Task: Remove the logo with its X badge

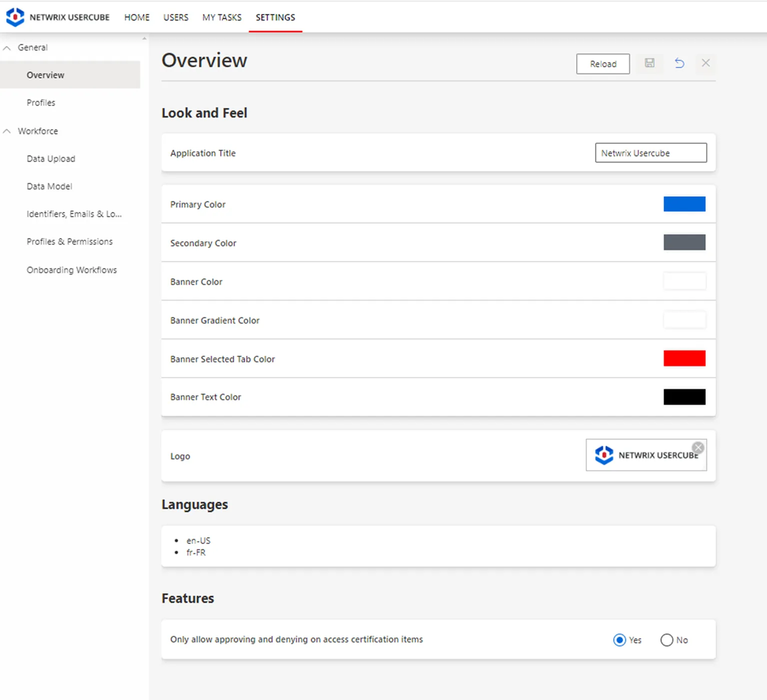Action: pos(698,448)
